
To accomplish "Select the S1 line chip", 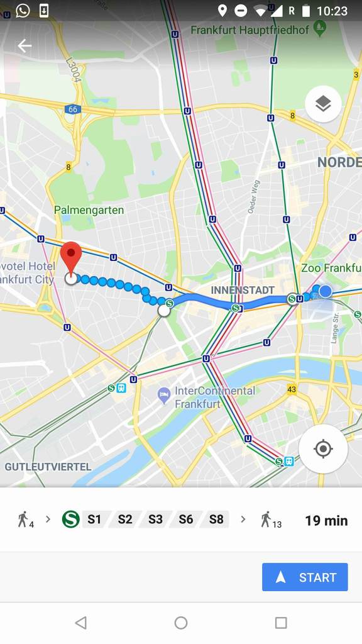I will point(94,519).
